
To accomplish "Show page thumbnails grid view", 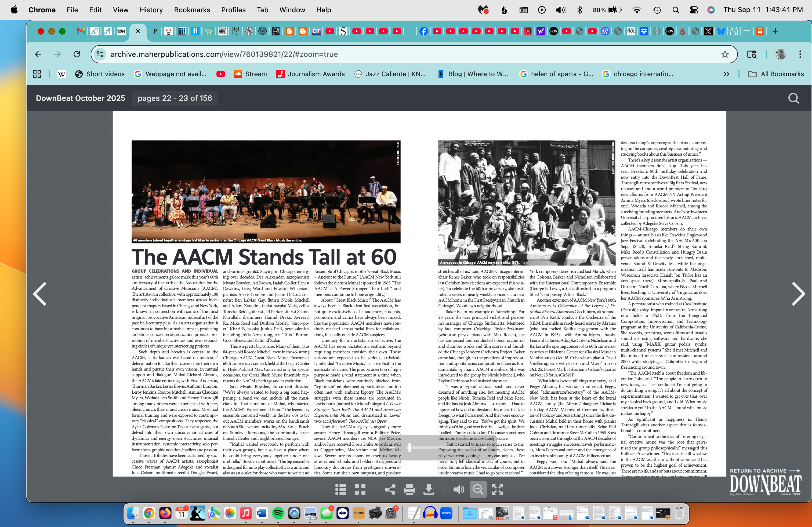I will click(x=360, y=489).
